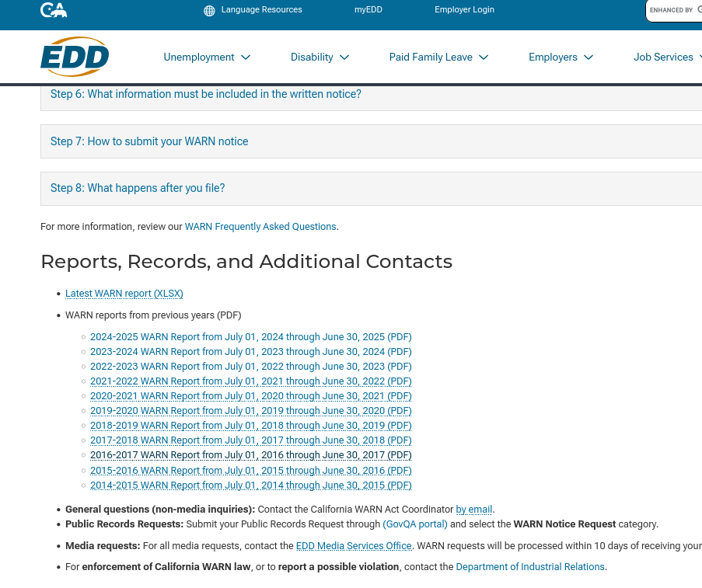Select myEDD in the top bar

368,10
